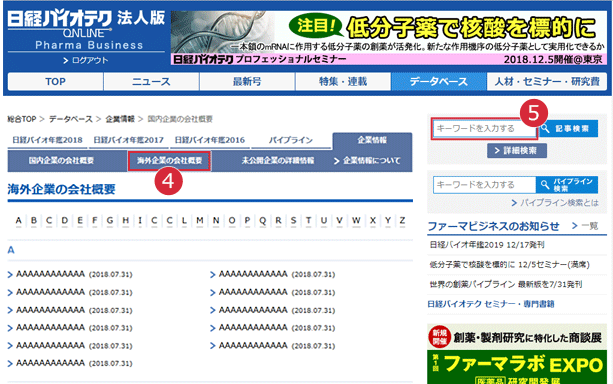613x384 pixels.
Task: Click 総合TOP in the breadcrumb
Action: point(22,119)
